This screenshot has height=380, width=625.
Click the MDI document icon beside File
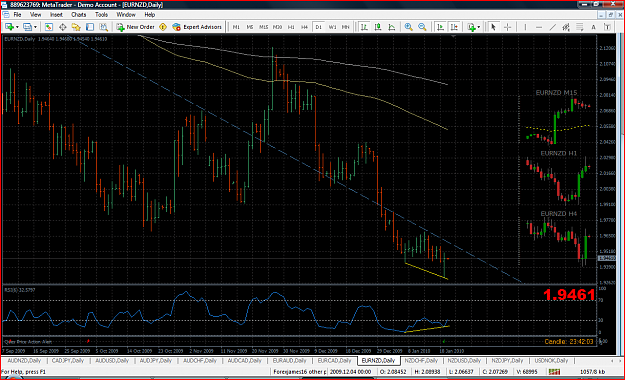point(6,15)
